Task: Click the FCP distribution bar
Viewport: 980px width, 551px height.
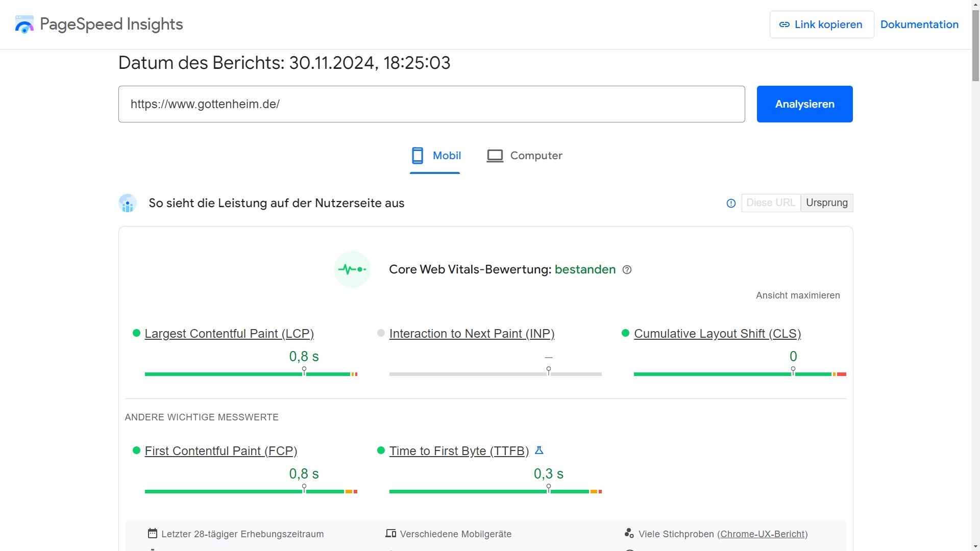Action: [251, 491]
